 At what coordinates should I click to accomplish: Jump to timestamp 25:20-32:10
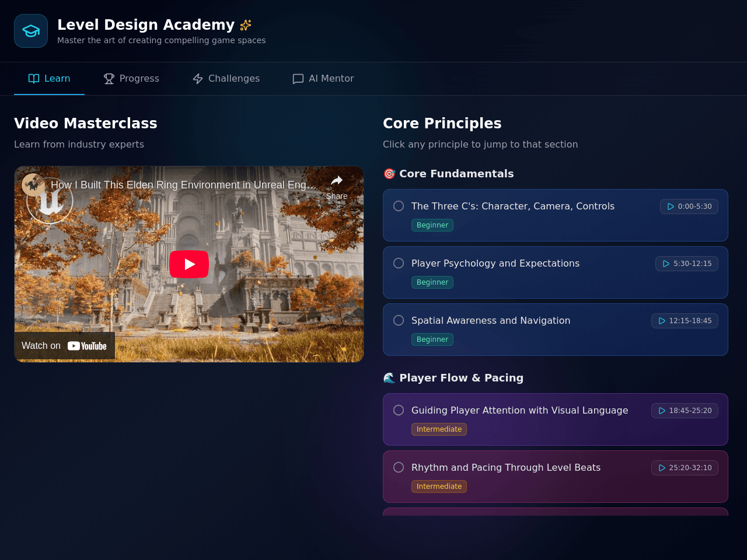click(x=685, y=468)
